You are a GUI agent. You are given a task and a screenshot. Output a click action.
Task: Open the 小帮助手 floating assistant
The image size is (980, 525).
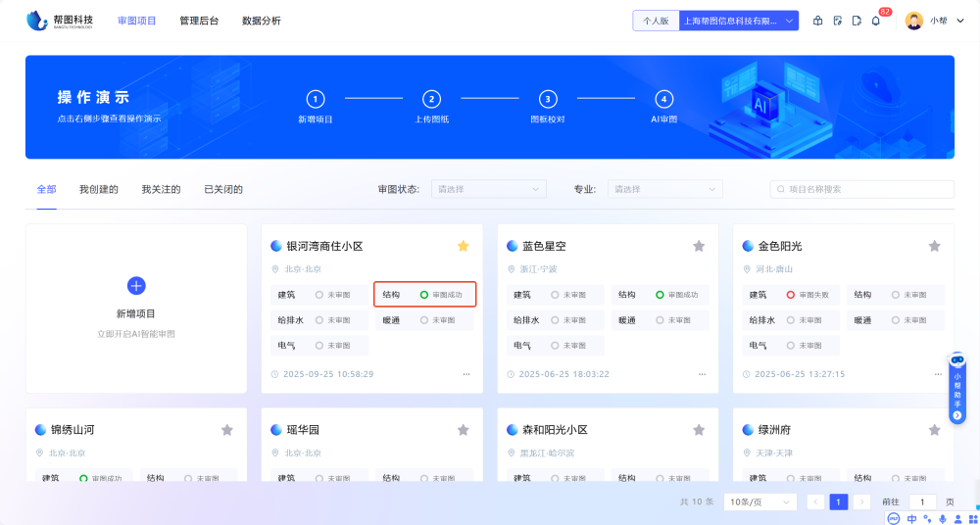pyautogui.click(x=957, y=389)
